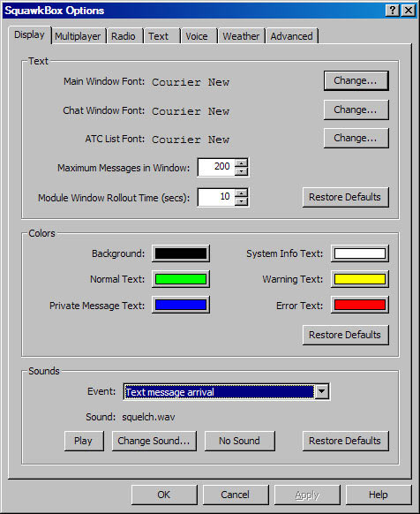Decrease Module Window Rollout Time

point(242,201)
